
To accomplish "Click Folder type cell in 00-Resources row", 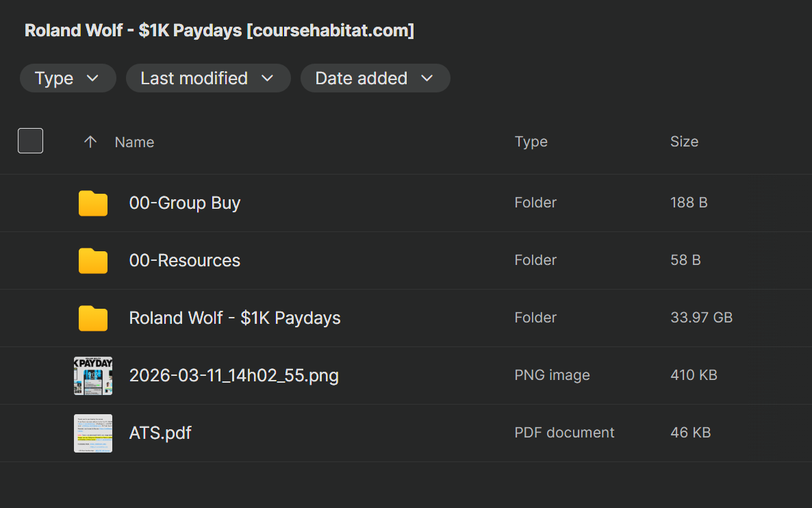I will tap(535, 260).
